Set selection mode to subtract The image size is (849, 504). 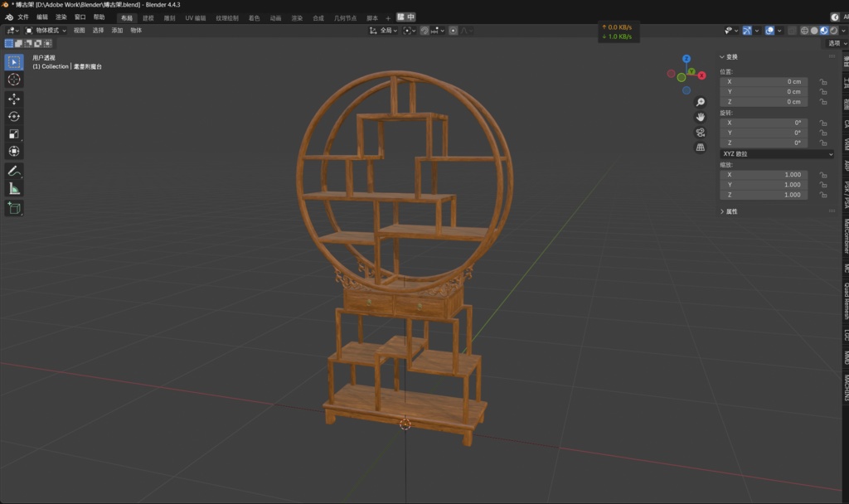tap(28, 43)
